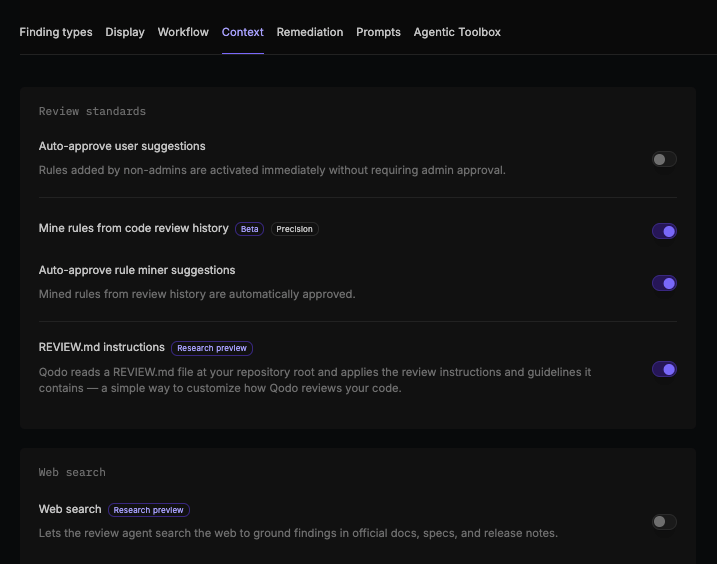Click Research preview badge beside Web search
This screenshot has height=564, width=717.
coord(149,510)
